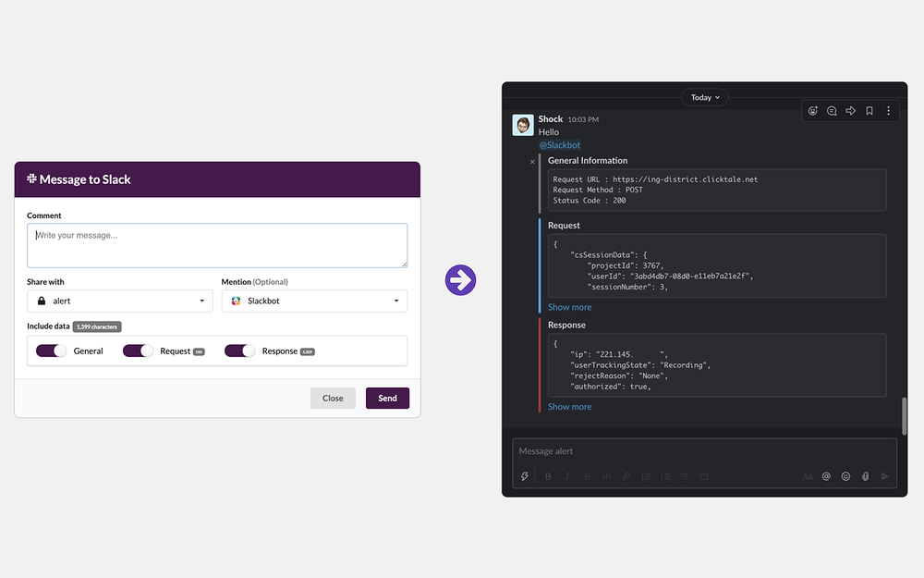The height and width of the screenshot is (578, 924).
Task: Start a bulleted list in composer
Action: [x=665, y=476]
